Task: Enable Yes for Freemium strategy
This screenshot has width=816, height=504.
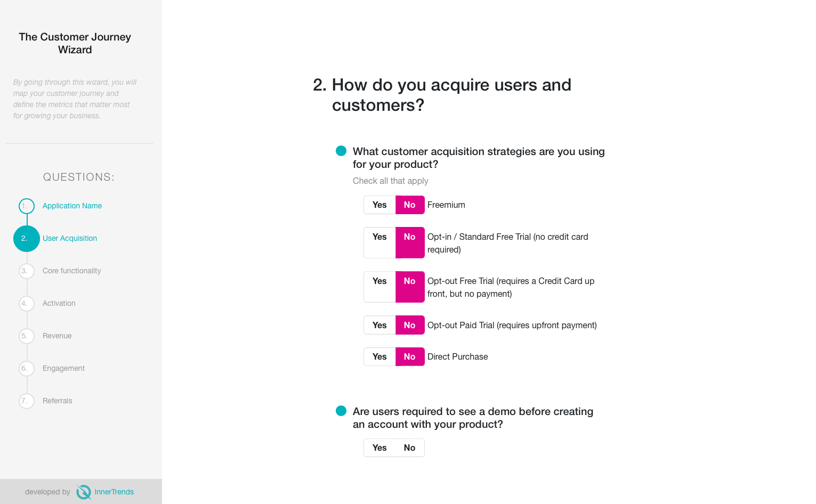Action: (379, 205)
